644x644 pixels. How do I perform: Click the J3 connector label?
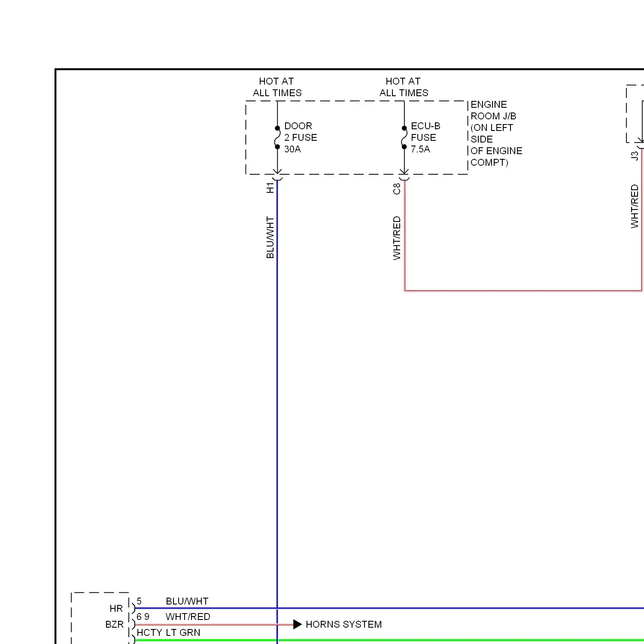(635, 156)
